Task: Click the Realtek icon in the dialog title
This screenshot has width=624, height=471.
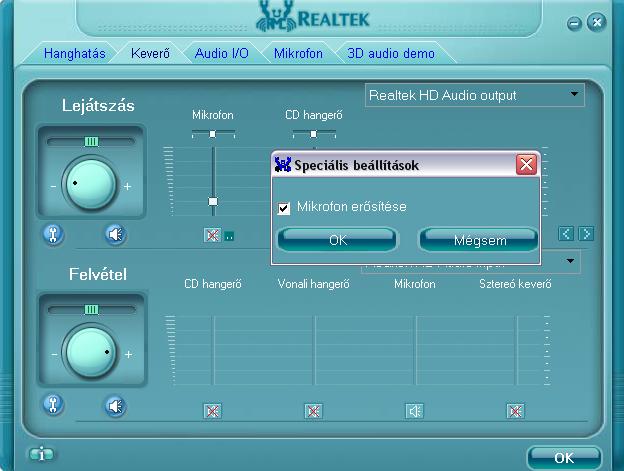Action: (x=283, y=164)
